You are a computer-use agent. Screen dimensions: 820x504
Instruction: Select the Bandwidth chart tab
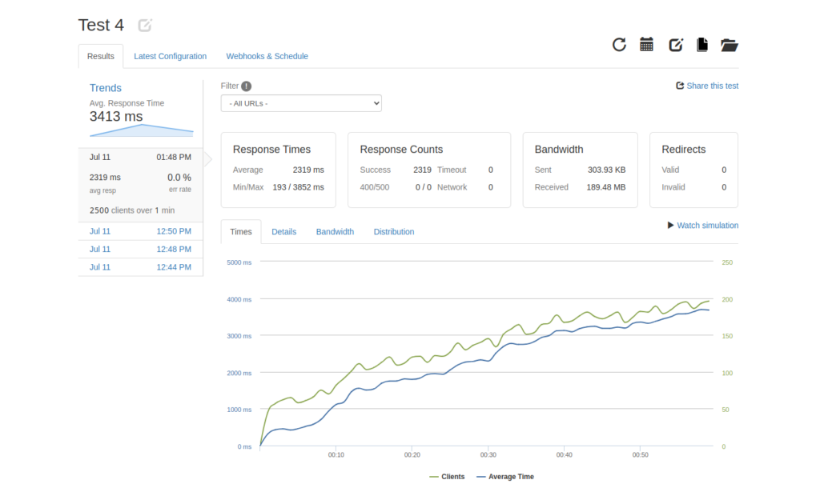(x=335, y=231)
